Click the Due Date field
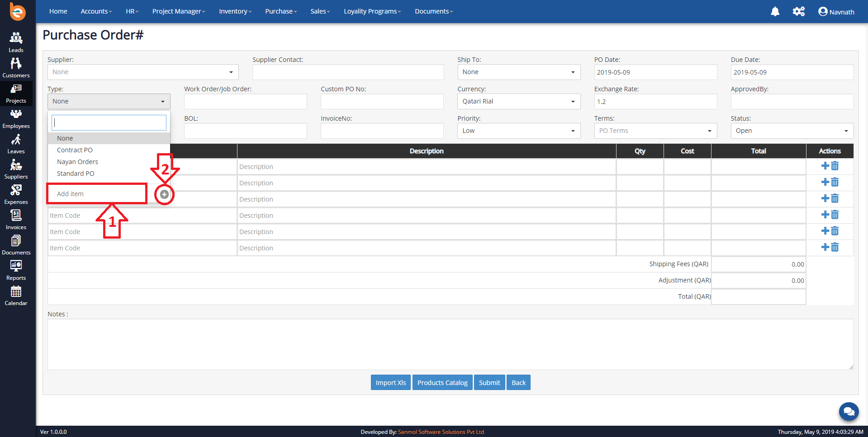 [792, 72]
